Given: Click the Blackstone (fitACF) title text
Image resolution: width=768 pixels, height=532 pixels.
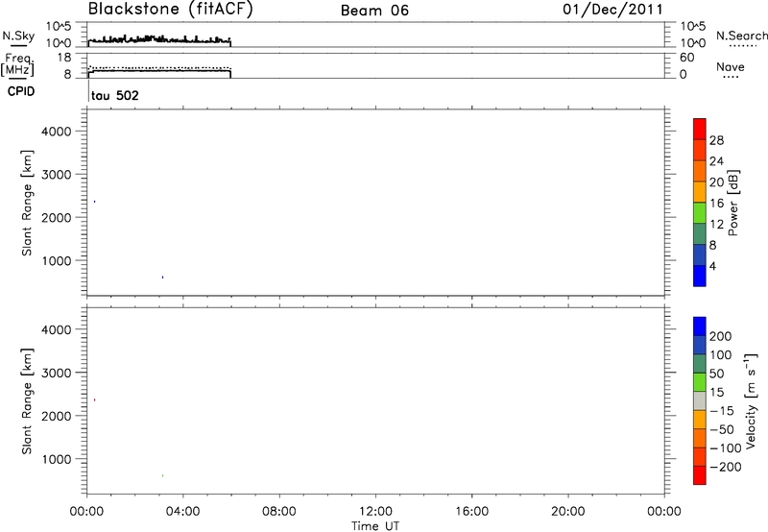Looking at the screenshot, I should coord(171,10).
